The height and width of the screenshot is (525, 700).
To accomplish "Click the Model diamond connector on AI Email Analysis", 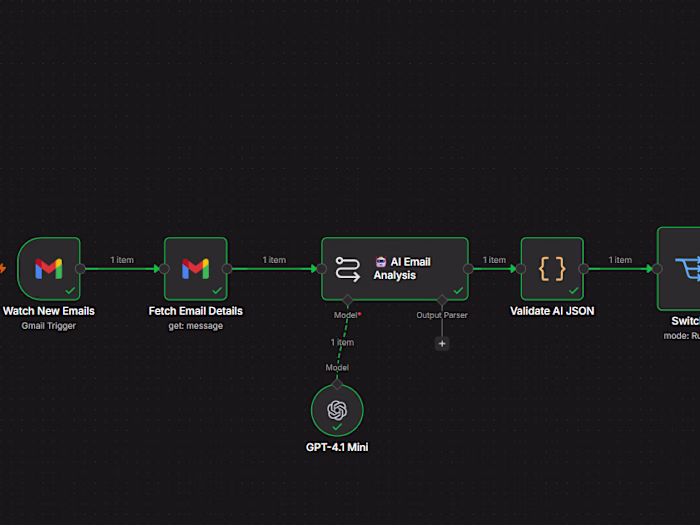I will click(x=347, y=300).
